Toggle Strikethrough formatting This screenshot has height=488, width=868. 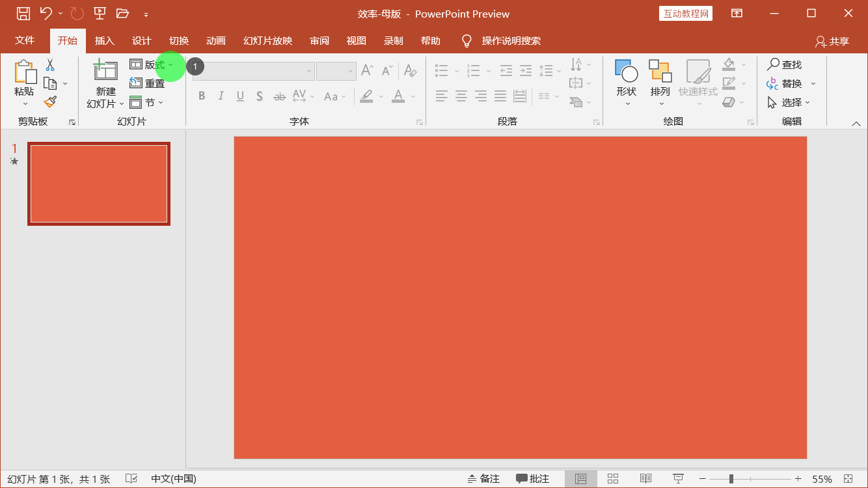click(x=280, y=96)
